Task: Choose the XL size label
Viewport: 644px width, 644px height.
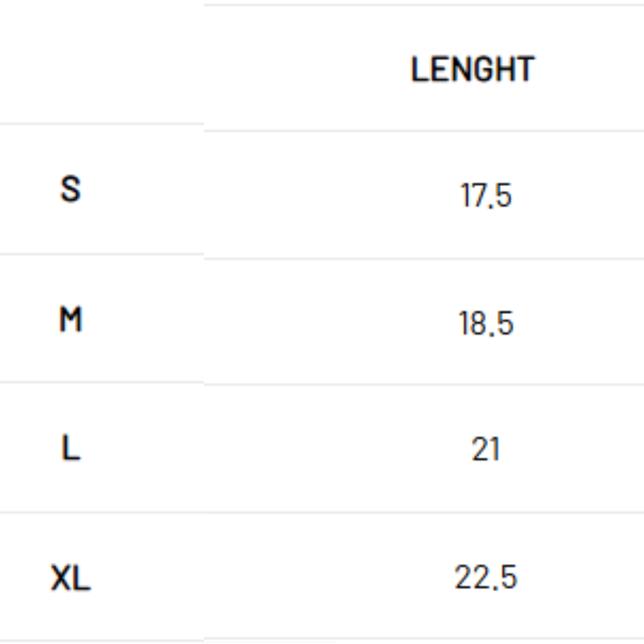Action: 70,578
